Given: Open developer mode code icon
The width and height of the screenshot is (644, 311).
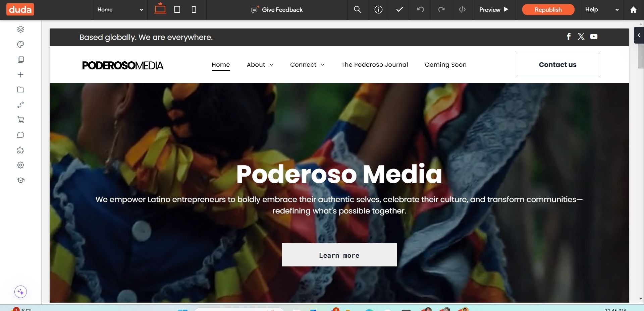Looking at the screenshot, I should [462, 10].
